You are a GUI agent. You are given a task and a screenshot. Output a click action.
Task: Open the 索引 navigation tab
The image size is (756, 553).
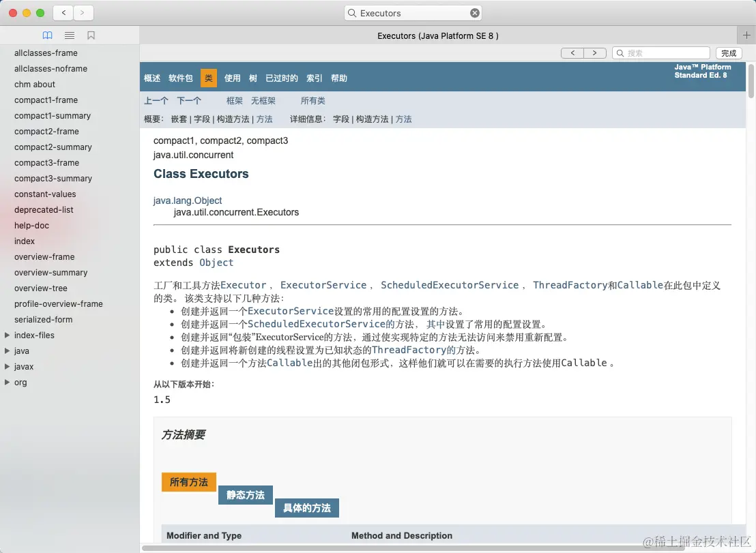(x=314, y=78)
